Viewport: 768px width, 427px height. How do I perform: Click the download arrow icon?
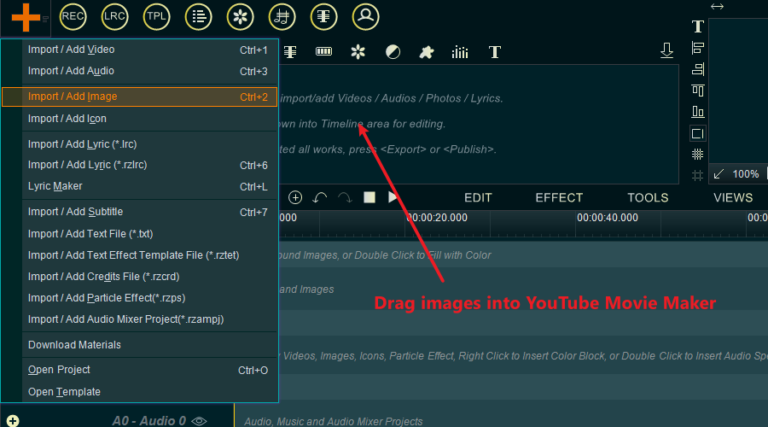[x=667, y=50]
